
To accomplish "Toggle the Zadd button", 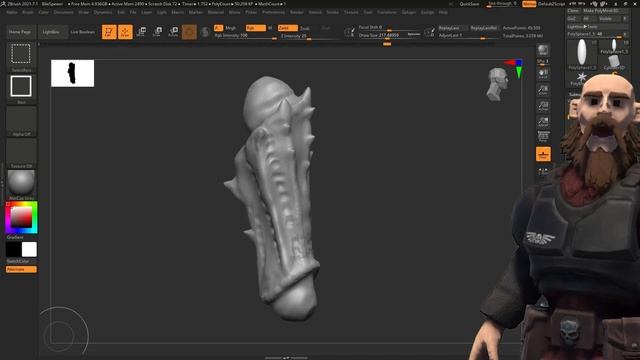I will (288, 28).
